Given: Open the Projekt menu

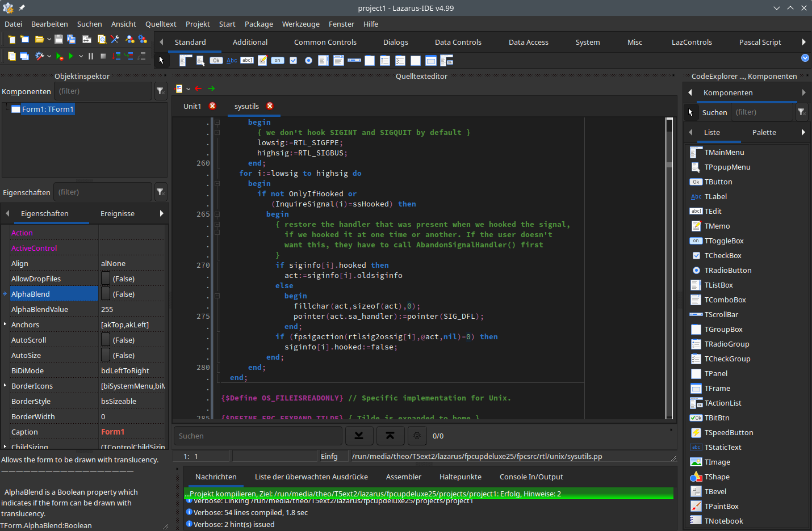Looking at the screenshot, I should (x=198, y=24).
